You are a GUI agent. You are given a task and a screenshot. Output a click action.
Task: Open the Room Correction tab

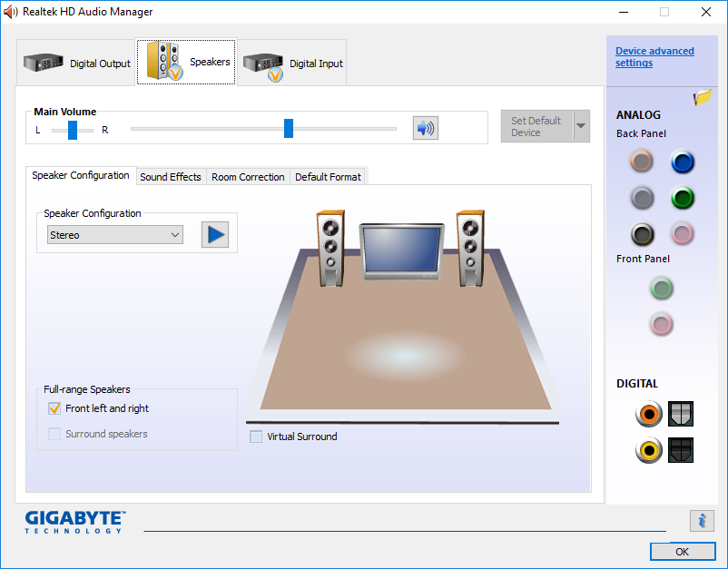click(248, 177)
